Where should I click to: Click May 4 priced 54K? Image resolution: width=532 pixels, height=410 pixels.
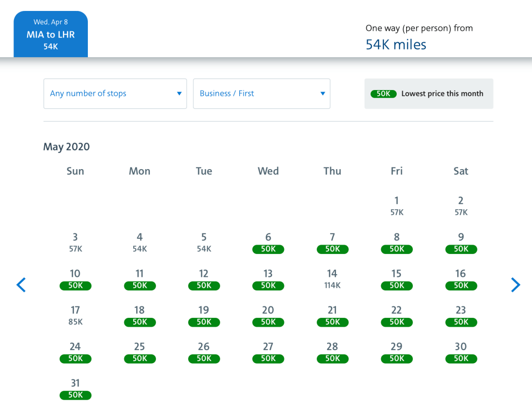[140, 242]
